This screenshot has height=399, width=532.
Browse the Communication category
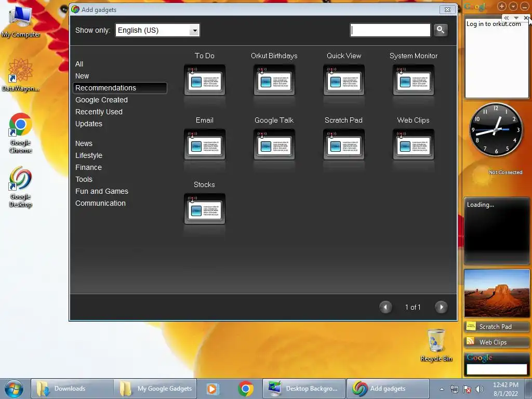[x=100, y=203]
